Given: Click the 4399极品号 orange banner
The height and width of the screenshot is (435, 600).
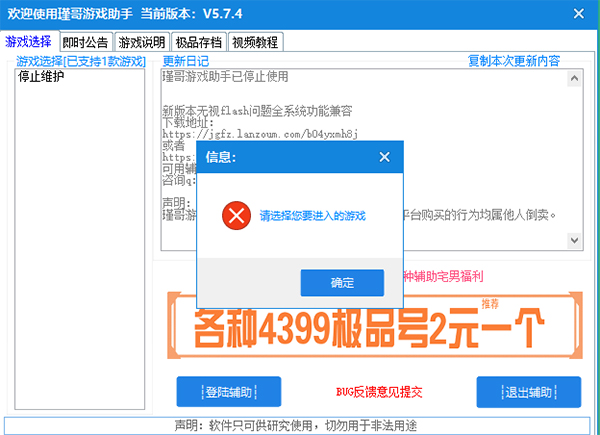Looking at the screenshot, I should tap(375, 326).
